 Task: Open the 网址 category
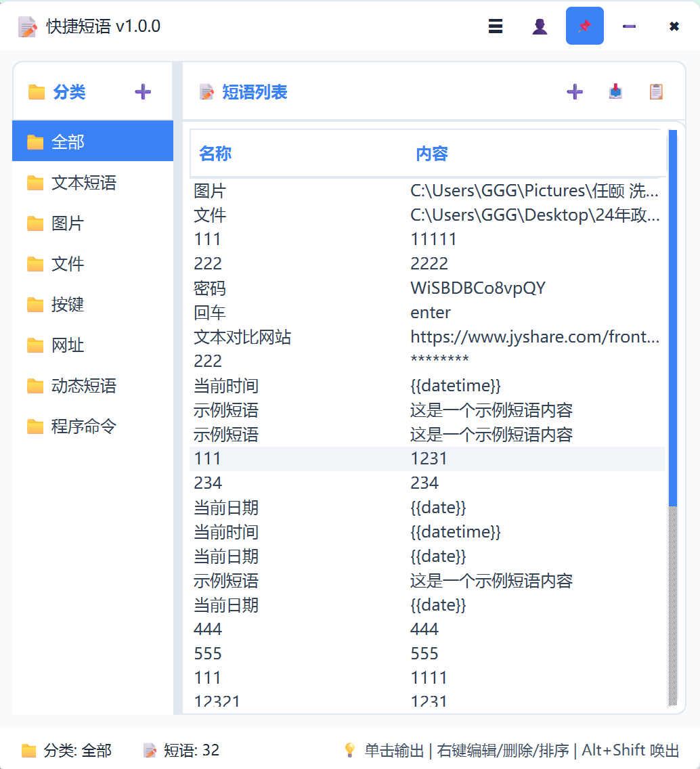pyautogui.click(x=93, y=345)
